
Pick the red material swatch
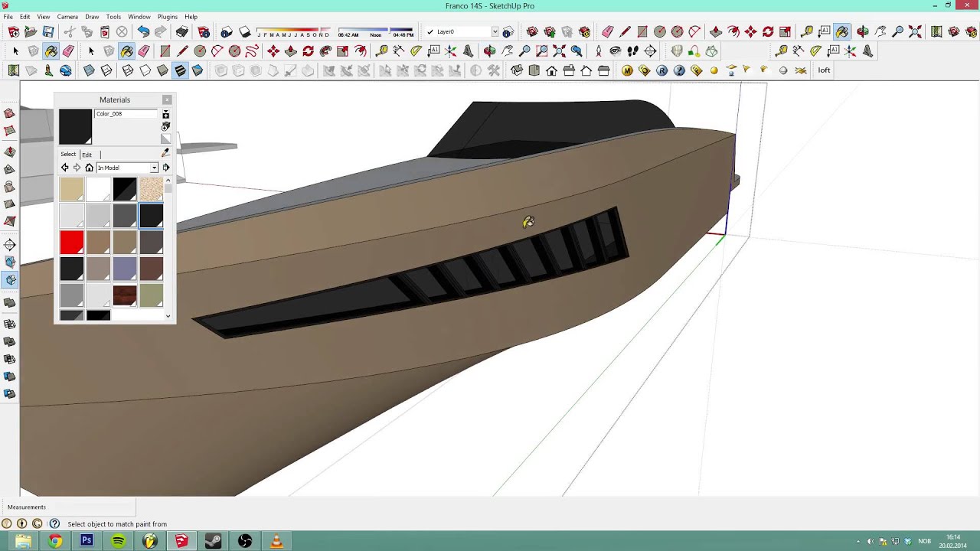(72, 243)
